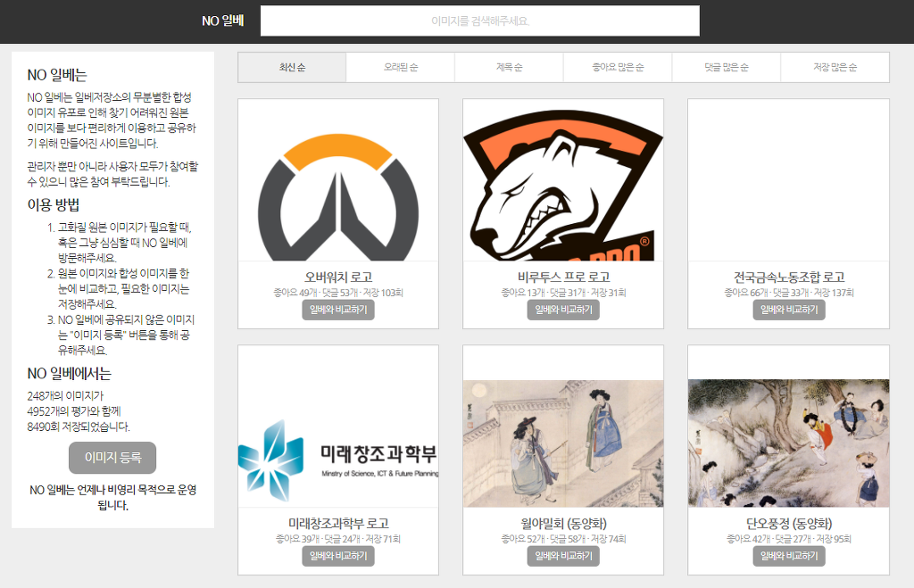The width and height of the screenshot is (914, 588).
Task: Click the 전국금속노동조합 로고 title
Action: pos(789,277)
